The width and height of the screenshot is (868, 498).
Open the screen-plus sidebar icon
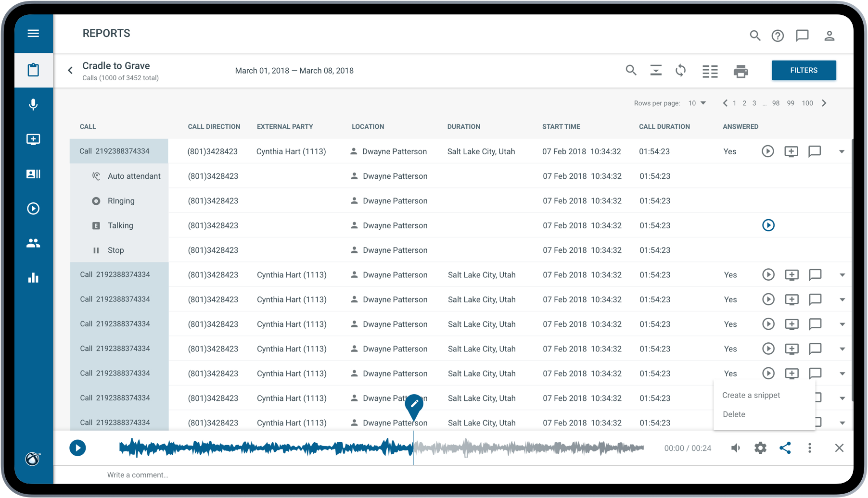coord(33,139)
